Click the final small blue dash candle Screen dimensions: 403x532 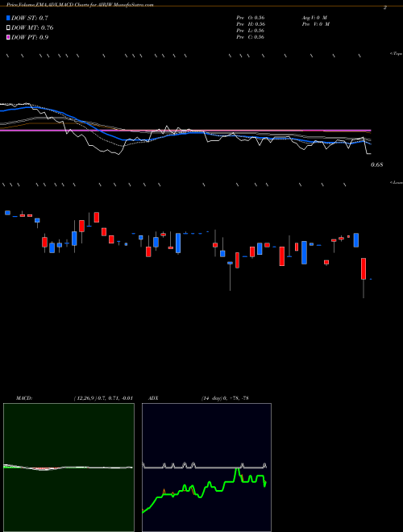point(371,279)
